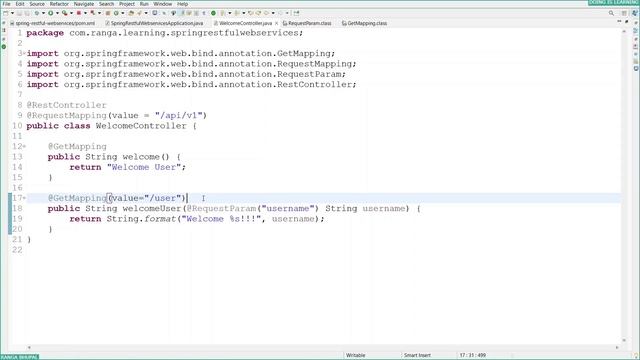Click the green New Java Class icon
The image size is (640, 360).
click(x=116, y=13)
